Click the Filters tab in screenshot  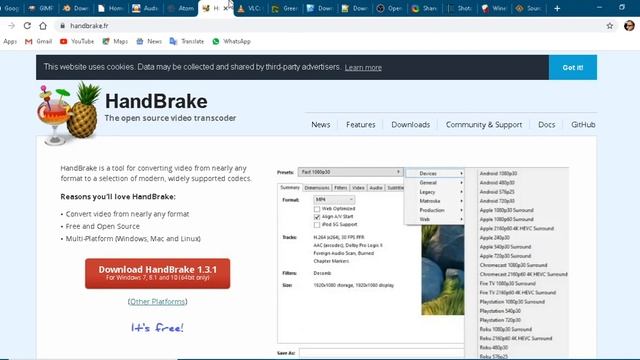click(x=341, y=188)
